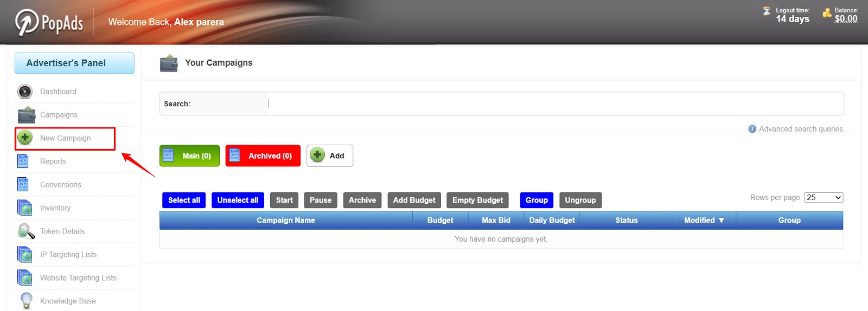The width and height of the screenshot is (868, 311).
Task: Click the green plus New Campaign icon
Action: point(25,138)
